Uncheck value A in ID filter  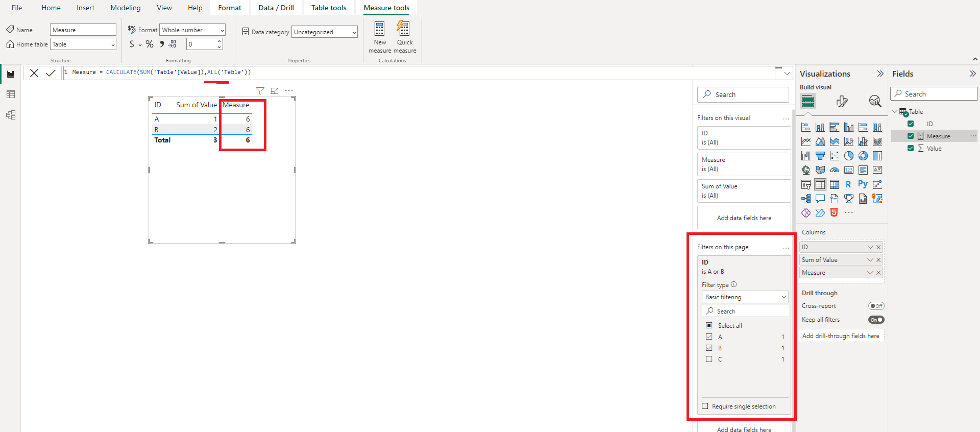click(709, 337)
